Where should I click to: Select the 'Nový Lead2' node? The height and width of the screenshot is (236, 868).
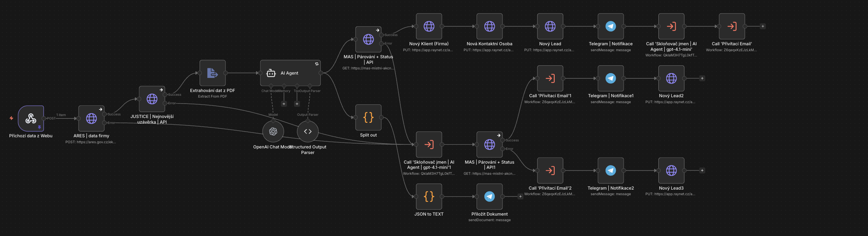(671, 78)
